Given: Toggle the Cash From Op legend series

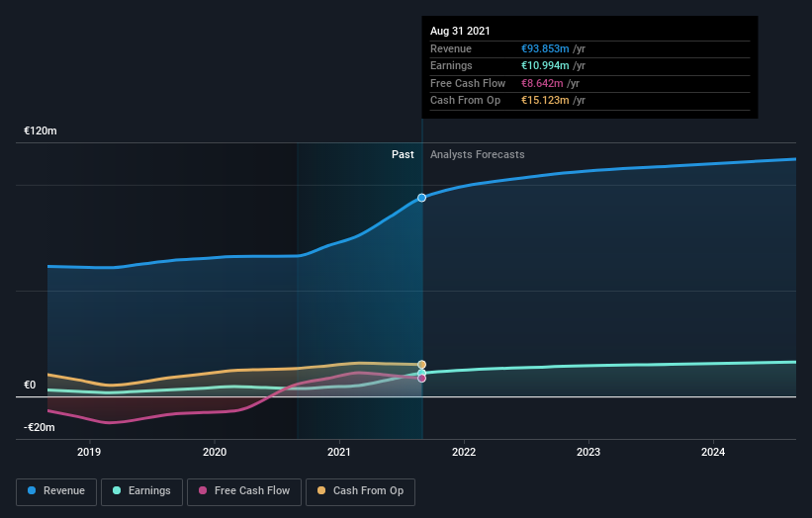Looking at the screenshot, I should (360, 491).
